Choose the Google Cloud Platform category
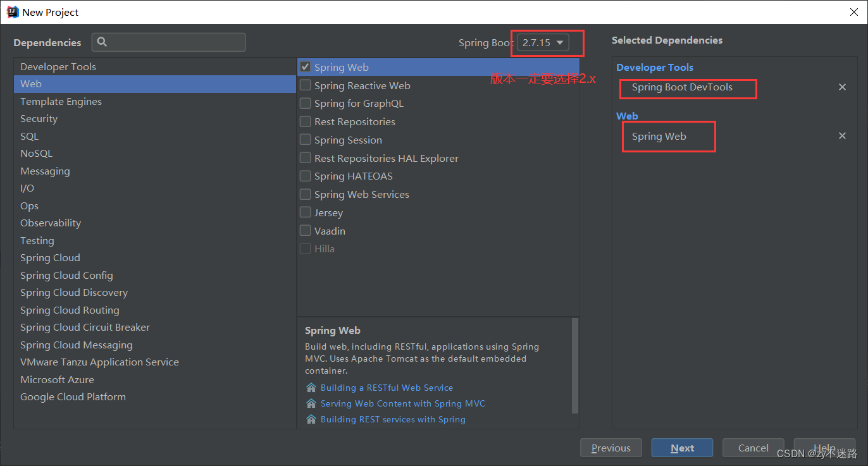Viewport: 868px width, 466px height. pos(155,397)
